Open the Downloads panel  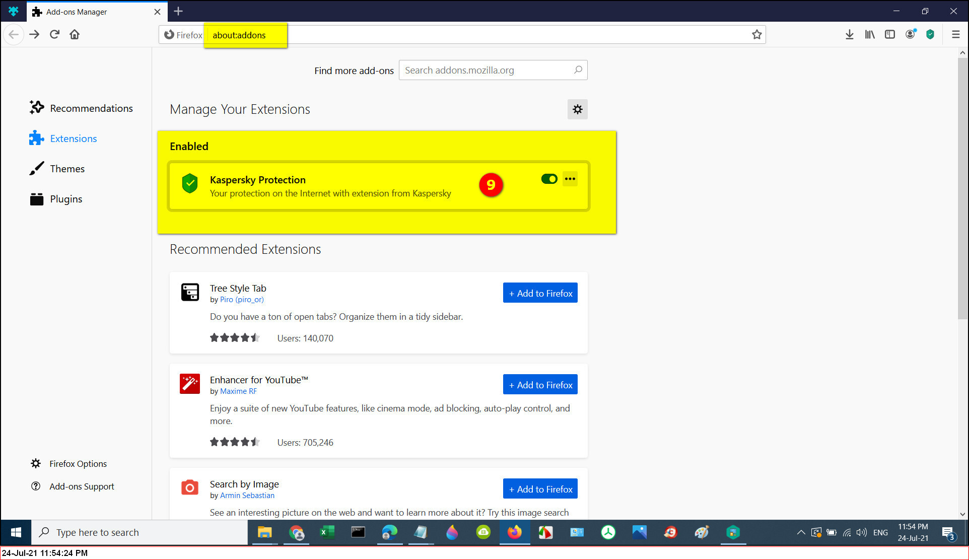point(850,35)
